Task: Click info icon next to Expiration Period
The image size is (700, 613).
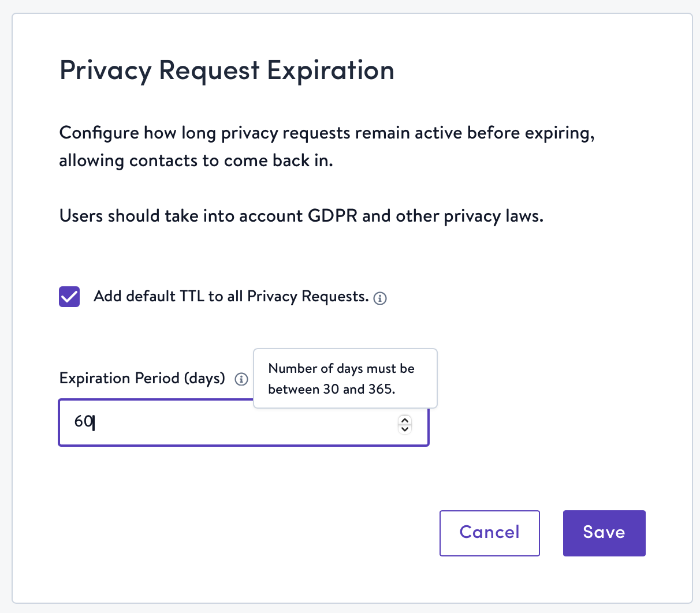Action: (241, 379)
